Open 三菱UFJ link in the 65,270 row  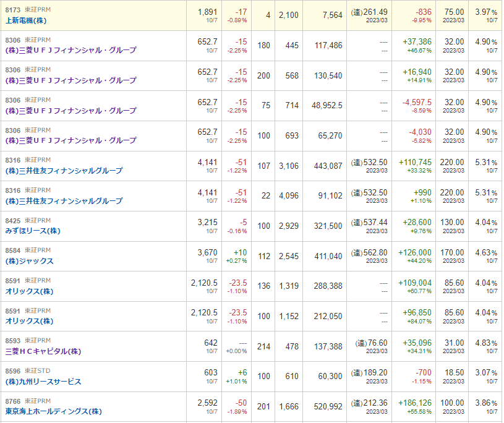pyautogui.click(x=70, y=140)
